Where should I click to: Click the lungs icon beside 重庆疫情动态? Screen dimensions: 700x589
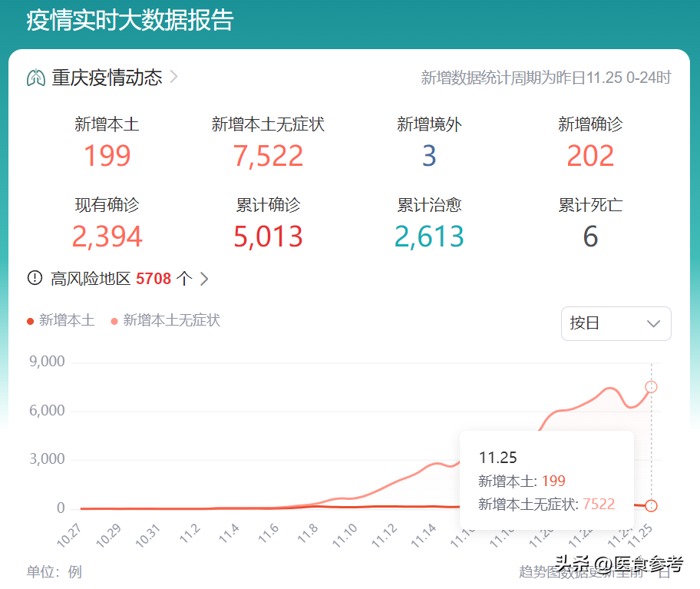(36, 78)
